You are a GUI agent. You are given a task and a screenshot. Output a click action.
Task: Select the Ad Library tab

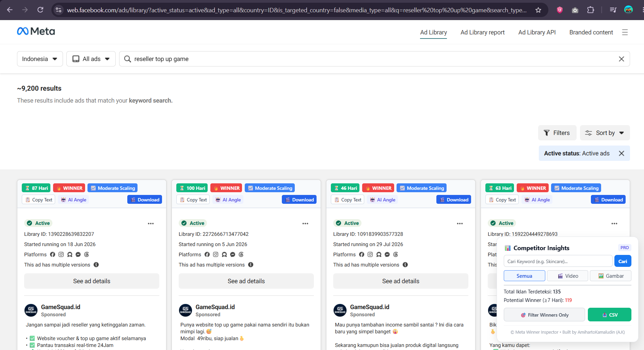tap(433, 32)
